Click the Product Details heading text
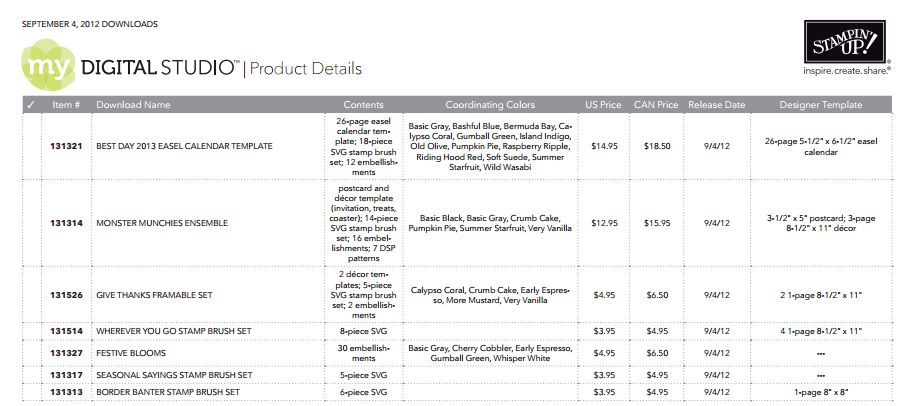Image resolution: width=909 pixels, height=406 pixels. click(306, 68)
